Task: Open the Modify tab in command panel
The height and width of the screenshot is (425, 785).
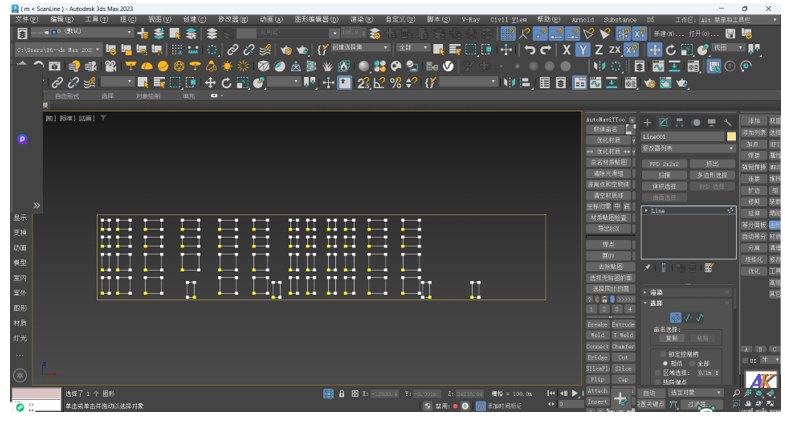Action: click(663, 122)
